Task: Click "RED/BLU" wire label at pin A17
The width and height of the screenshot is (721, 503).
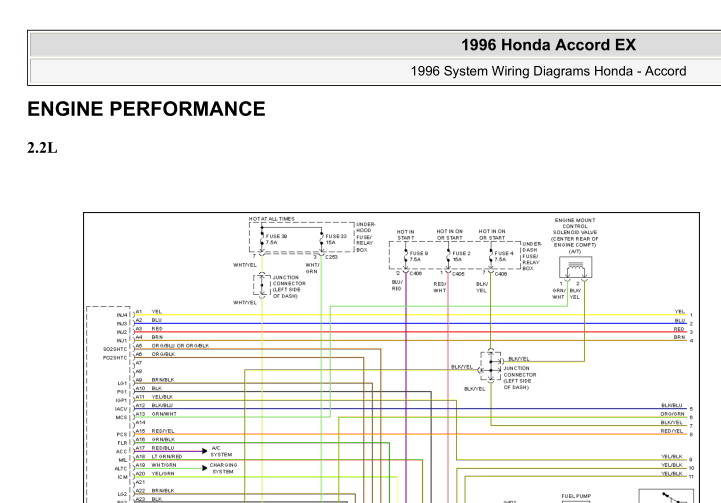Action: pos(163,448)
